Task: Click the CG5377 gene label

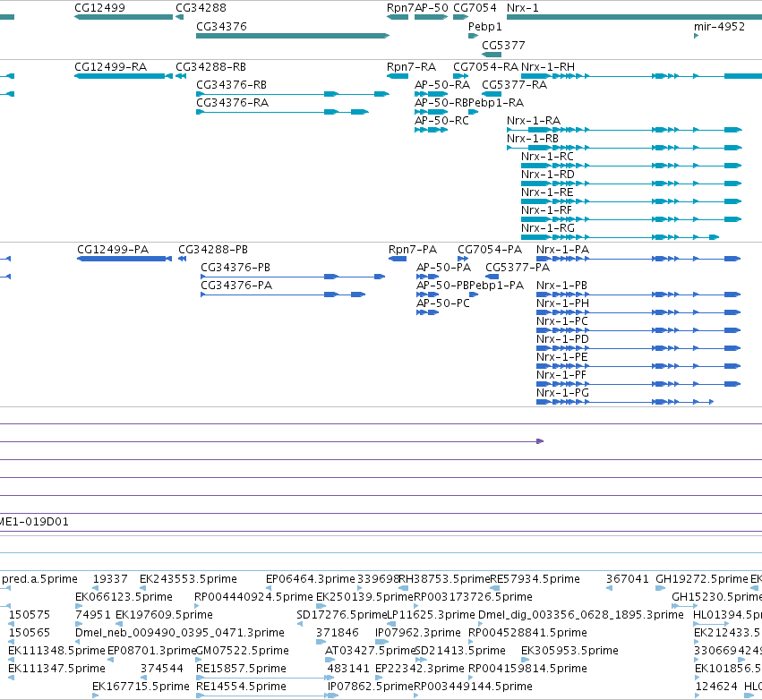Action: [x=503, y=45]
